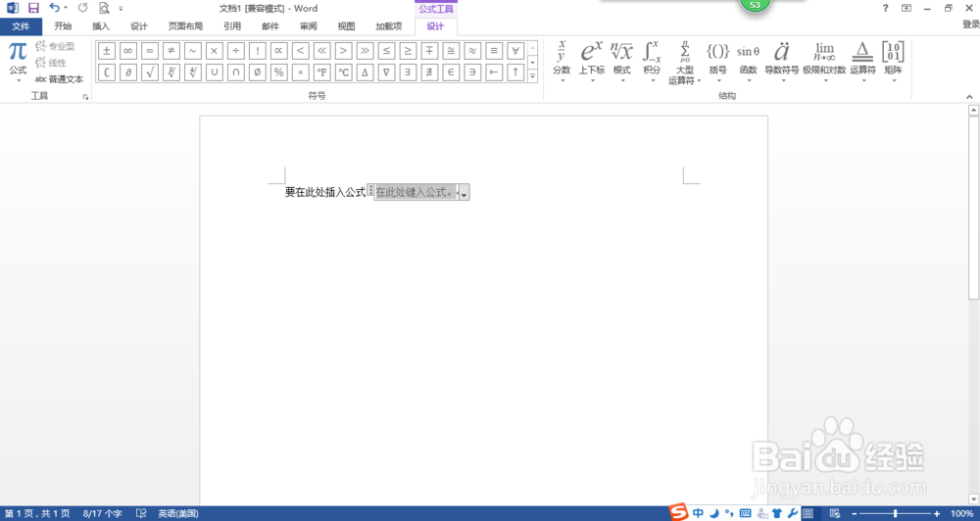Insert the cube root symbol
980x521 pixels.
171,72
